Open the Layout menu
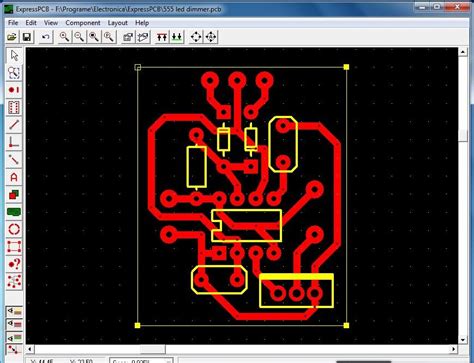Screen dimensions: 474x363 tap(117, 23)
